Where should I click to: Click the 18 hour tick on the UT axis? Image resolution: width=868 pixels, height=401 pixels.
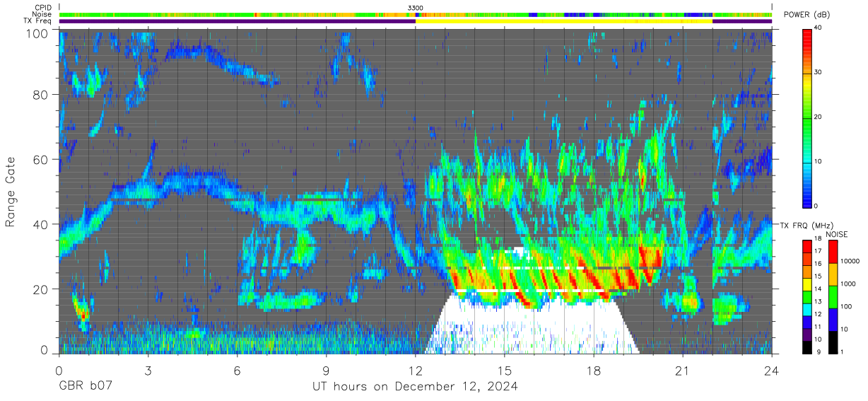click(x=594, y=371)
